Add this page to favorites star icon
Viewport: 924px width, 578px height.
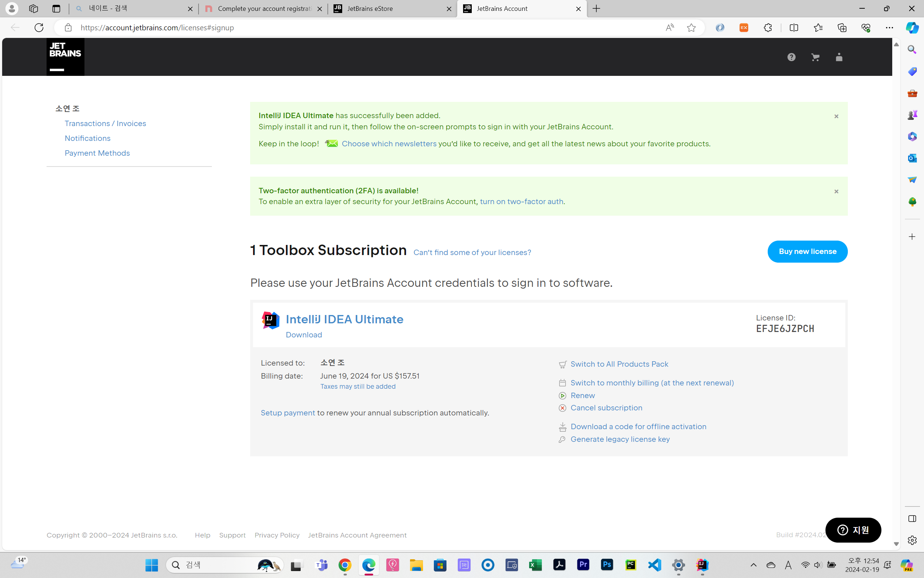[x=691, y=27]
